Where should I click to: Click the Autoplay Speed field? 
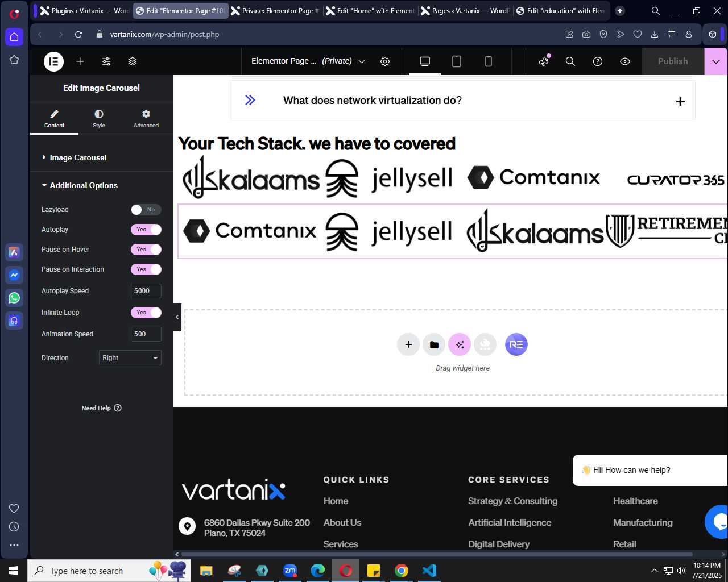[x=146, y=291]
